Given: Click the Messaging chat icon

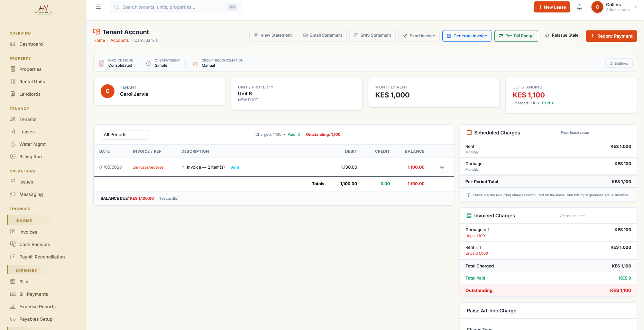Looking at the screenshot, I should (13, 194).
